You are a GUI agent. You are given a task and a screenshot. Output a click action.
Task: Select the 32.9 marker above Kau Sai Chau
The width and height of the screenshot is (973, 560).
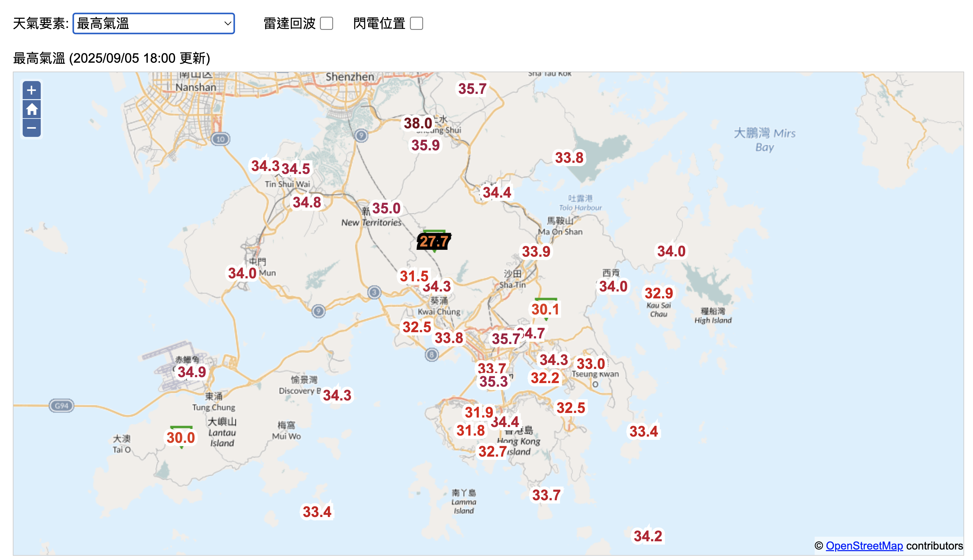(659, 293)
